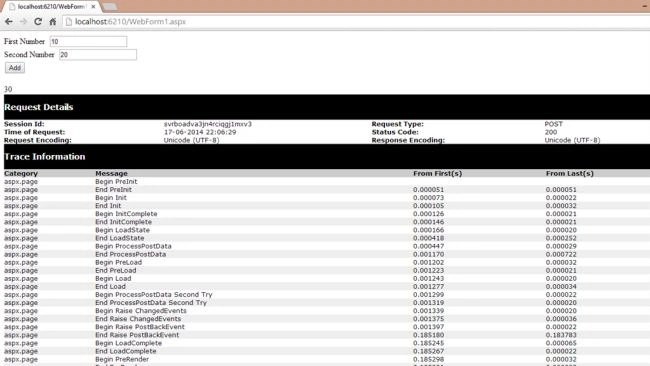
Task: Click the From First value 0.185298
Action: (428, 359)
